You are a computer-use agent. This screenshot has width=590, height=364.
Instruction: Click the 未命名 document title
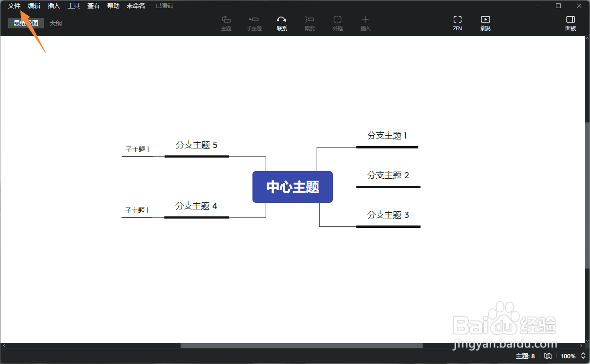136,6
